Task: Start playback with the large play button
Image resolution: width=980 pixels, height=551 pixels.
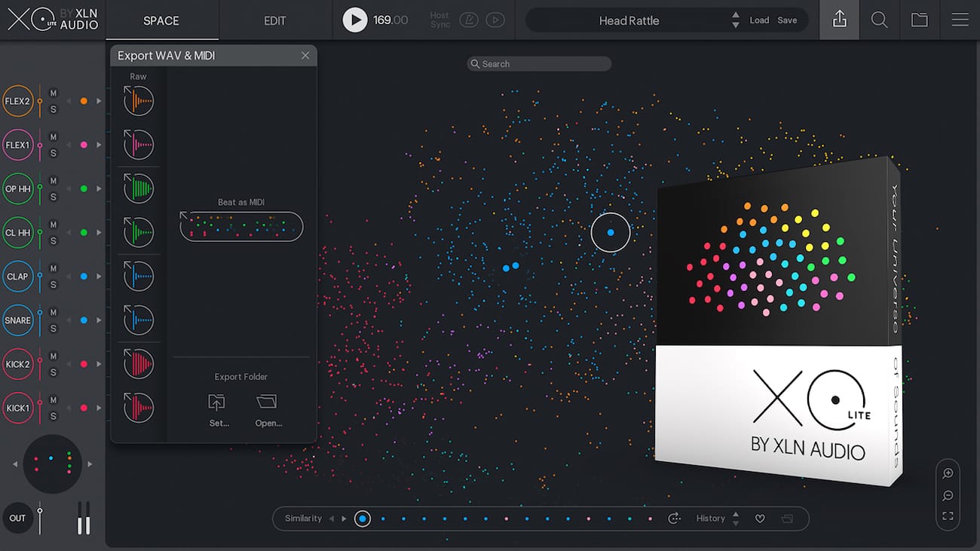Action: pyautogui.click(x=355, y=20)
